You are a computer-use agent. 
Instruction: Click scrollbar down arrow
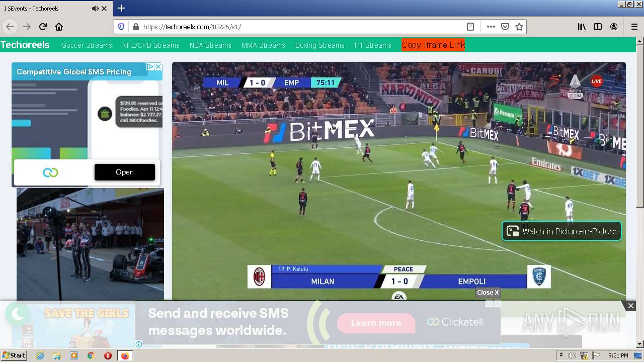[640, 344]
